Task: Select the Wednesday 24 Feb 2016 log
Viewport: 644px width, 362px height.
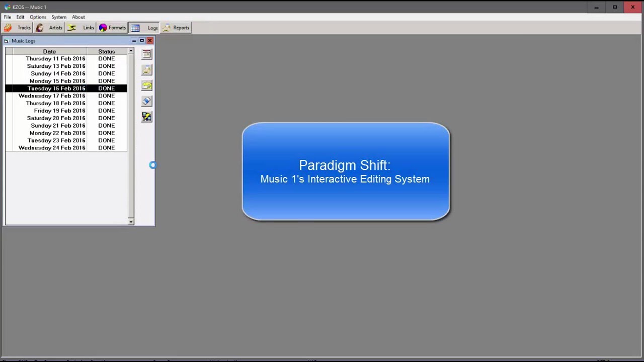Action: pos(66,148)
